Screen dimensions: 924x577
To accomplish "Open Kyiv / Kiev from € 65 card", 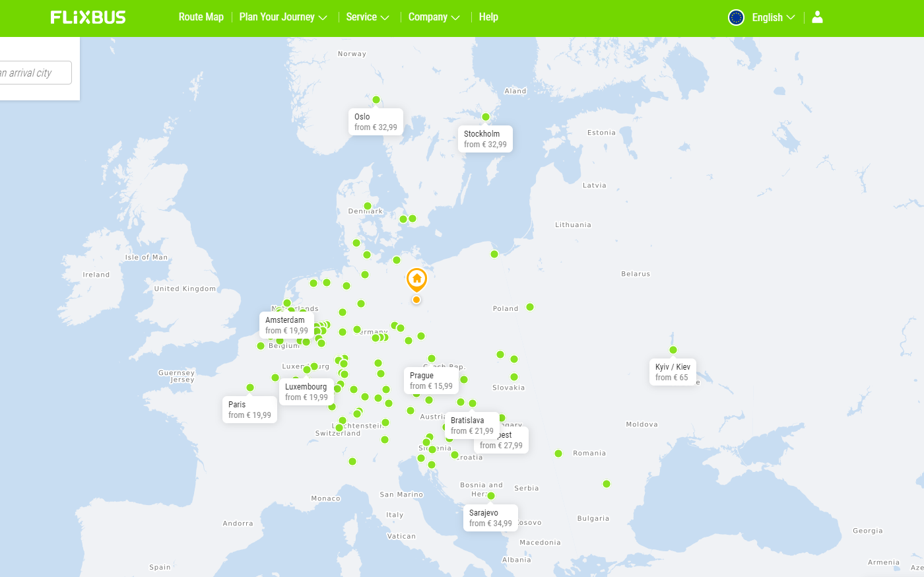I will click(673, 372).
